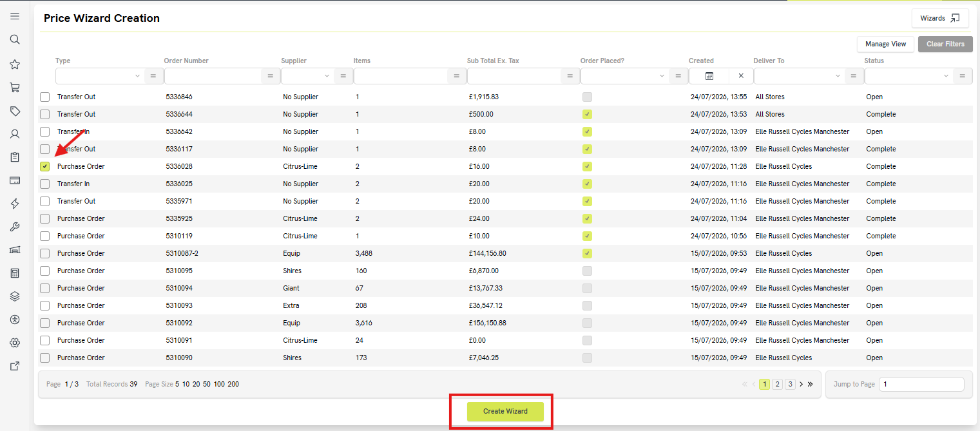
Task: Select checkbox for Citrus-Lime order 5310091
Action: pyautogui.click(x=44, y=340)
